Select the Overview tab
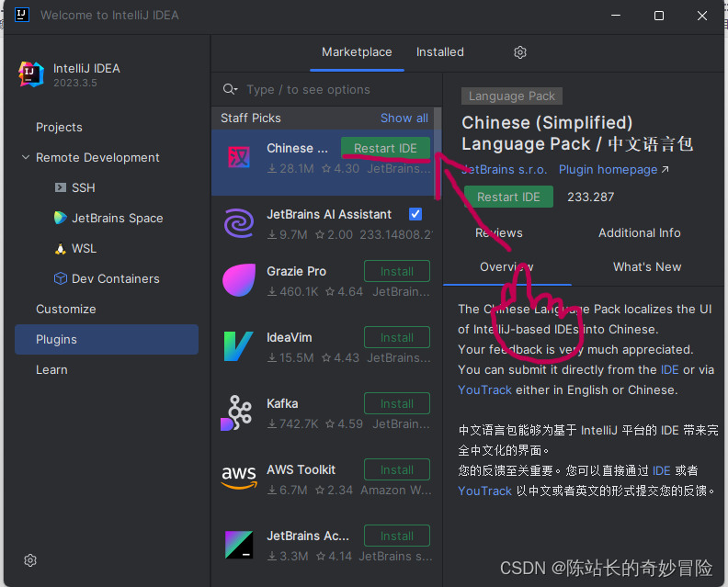 tap(506, 266)
